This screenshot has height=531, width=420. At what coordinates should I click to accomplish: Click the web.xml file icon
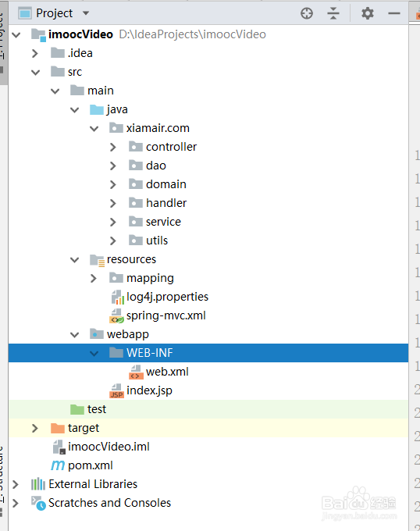136,372
